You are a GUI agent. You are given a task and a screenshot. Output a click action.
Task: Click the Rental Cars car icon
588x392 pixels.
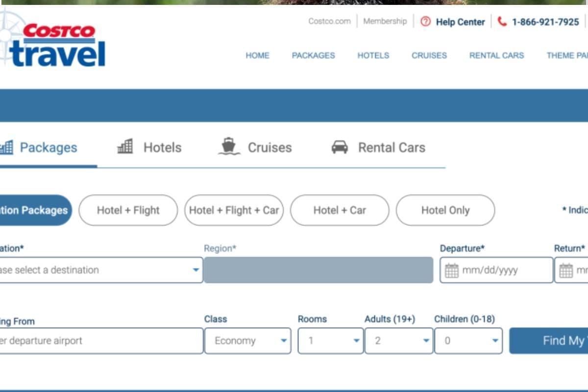[x=340, y=147]
